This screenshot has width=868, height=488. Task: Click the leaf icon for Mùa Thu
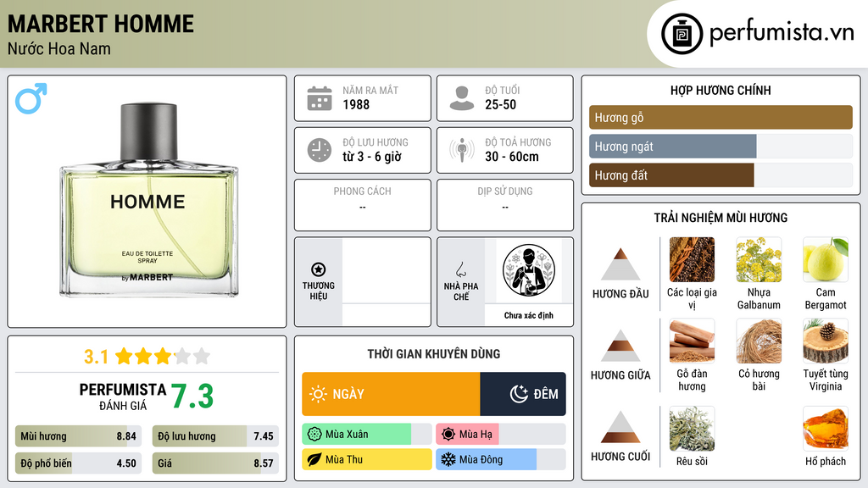(x=314, y=459)
